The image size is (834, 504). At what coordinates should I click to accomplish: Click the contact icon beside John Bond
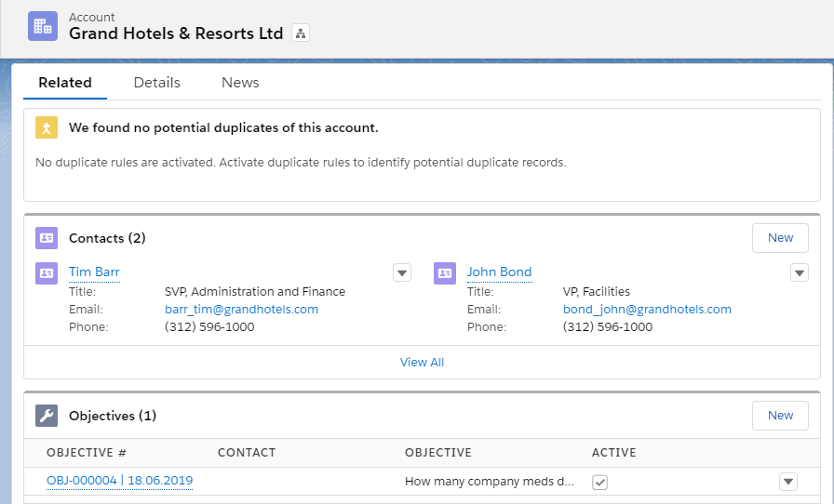445,272
